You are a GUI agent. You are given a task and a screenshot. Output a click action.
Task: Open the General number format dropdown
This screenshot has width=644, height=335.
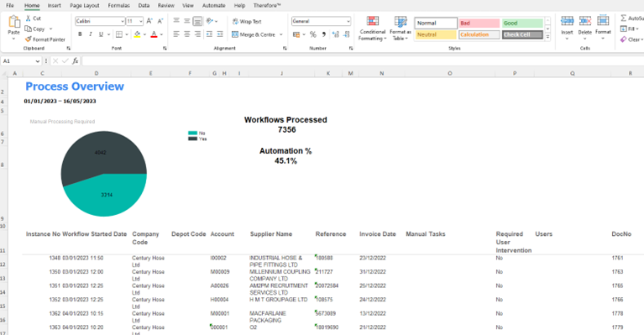click(x=348, y=21)
